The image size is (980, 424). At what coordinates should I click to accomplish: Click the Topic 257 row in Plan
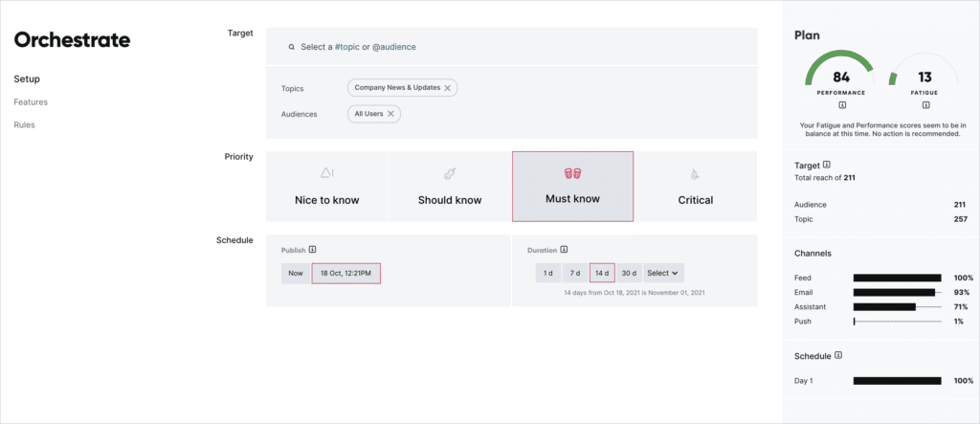(880, 219)
